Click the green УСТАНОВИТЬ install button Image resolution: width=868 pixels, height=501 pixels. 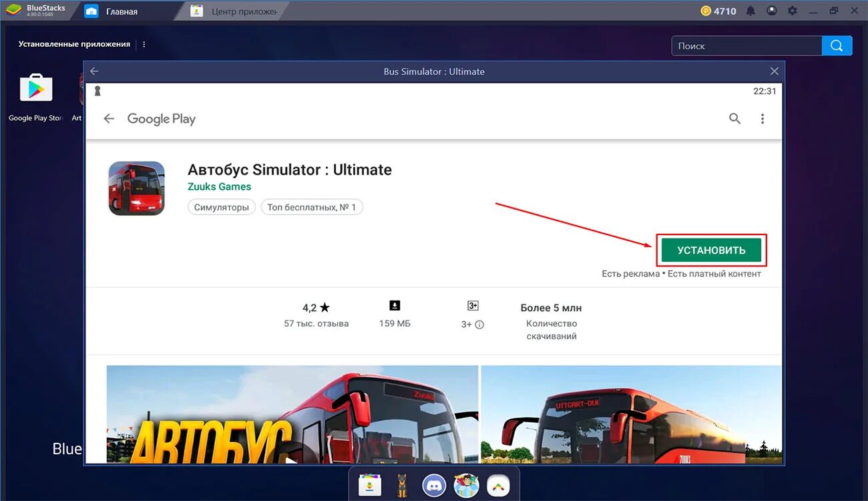coord(711,250)
